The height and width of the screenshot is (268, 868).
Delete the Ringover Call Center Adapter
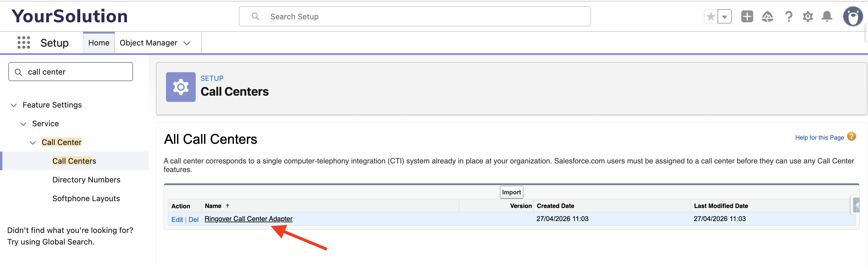point(193,220)
